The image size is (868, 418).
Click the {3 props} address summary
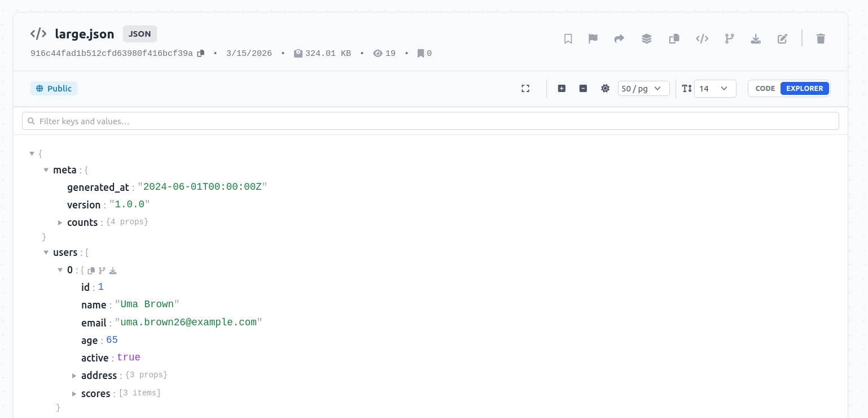(146, 375)
